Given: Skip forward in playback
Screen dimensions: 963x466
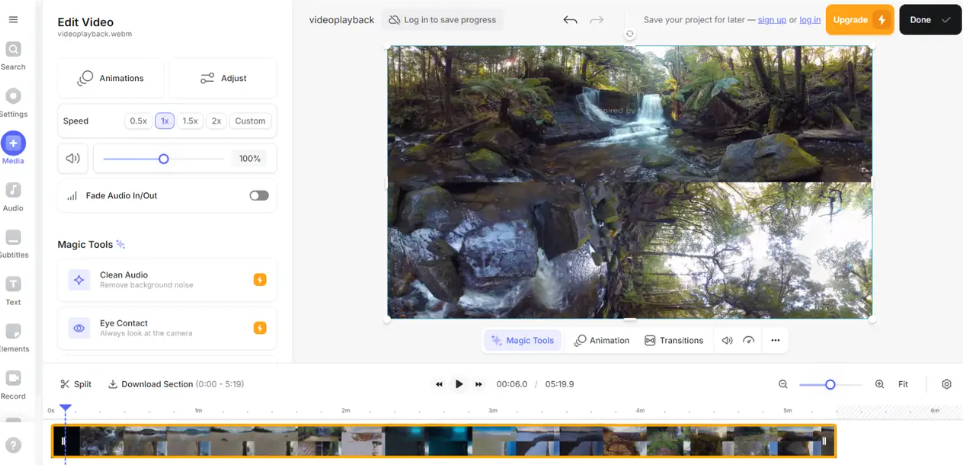Looking at the screenshot, I should 478,384.
